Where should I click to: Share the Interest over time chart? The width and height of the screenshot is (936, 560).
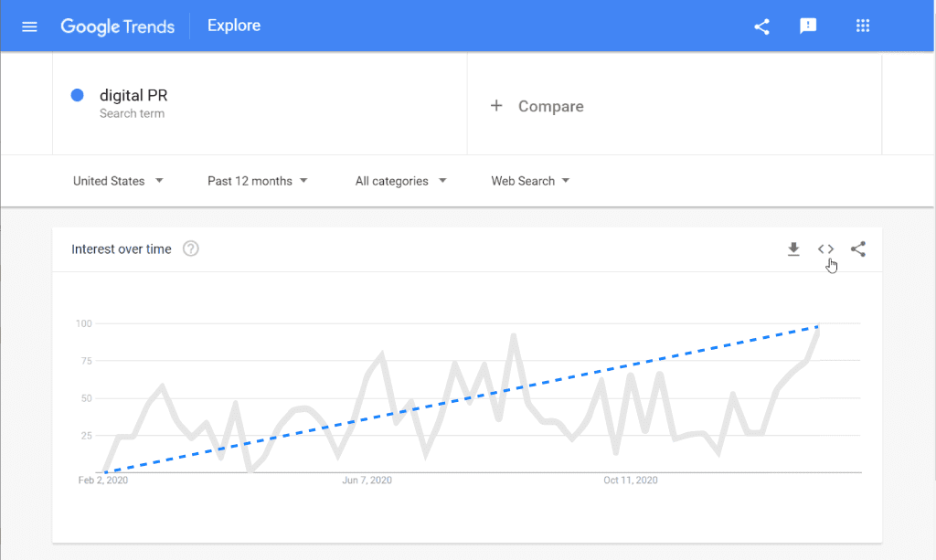pos(857,248)
